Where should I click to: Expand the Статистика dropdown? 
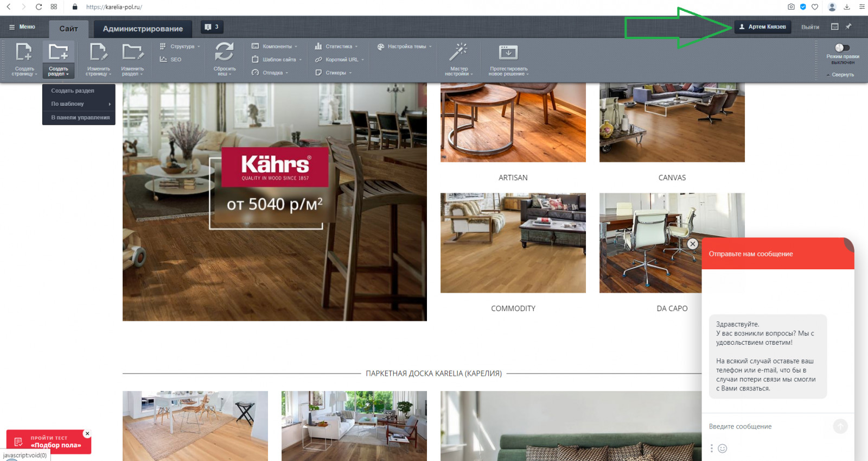click(336, 46)
